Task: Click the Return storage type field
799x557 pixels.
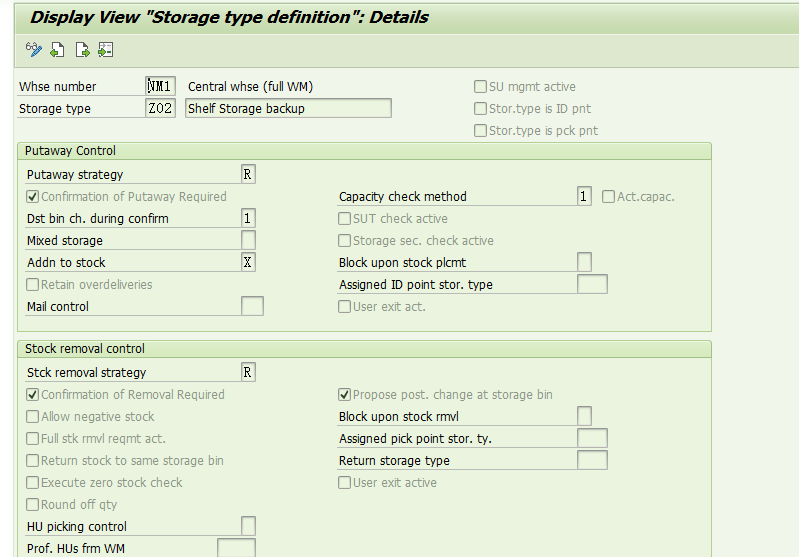Action: coord(592,460)
